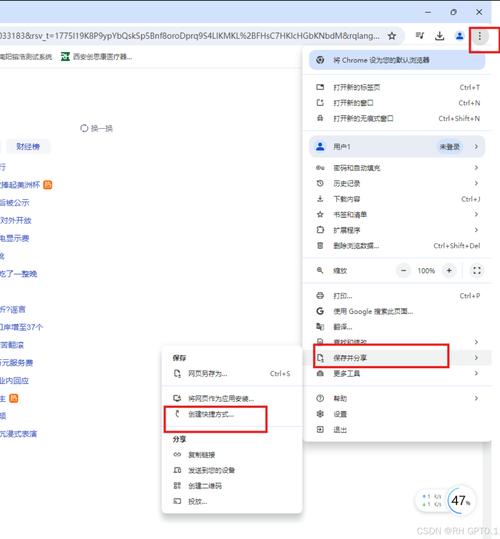Set Chrome as the default browser via the banner
500x539 pixels.
tap(397, 60)
